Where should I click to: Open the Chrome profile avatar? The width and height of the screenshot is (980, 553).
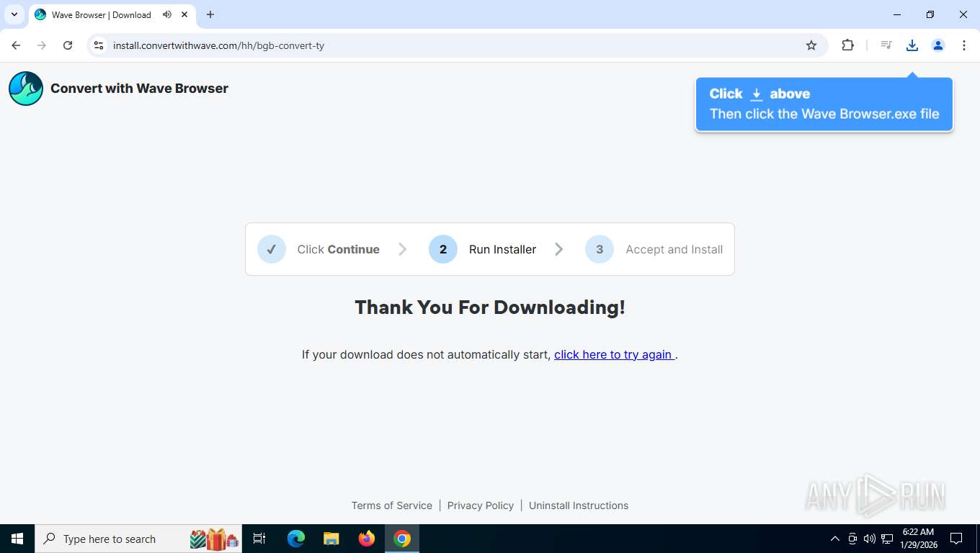pyautogui.click(x=938, y=45)
